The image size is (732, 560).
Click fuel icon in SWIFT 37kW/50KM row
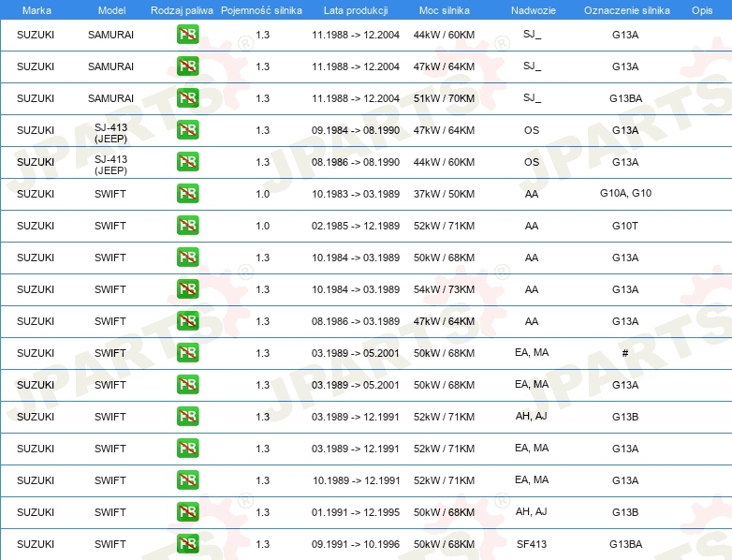pyautogui.click(x=187, y=193)
